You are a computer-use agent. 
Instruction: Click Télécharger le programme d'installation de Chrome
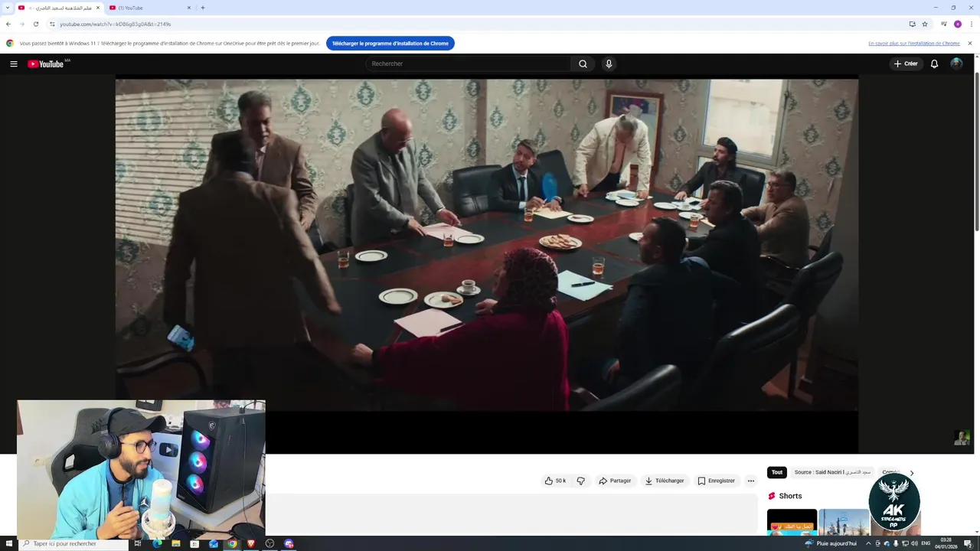pyautogui.click(x=390, y=44)
